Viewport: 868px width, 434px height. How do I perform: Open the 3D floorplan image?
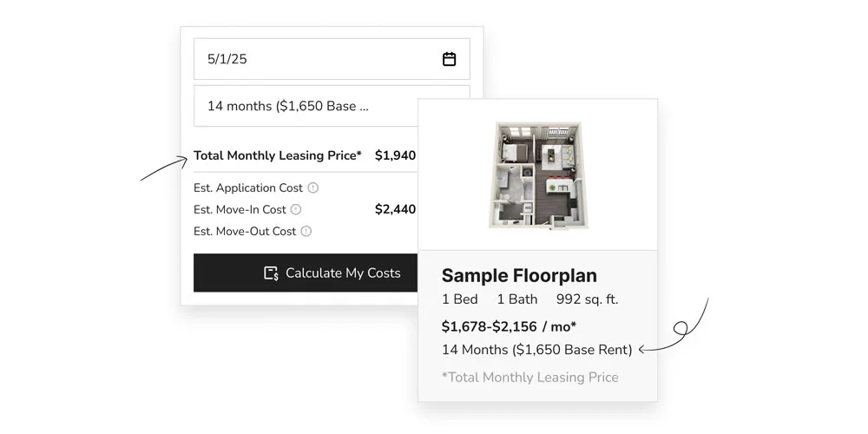pos(537,175)
